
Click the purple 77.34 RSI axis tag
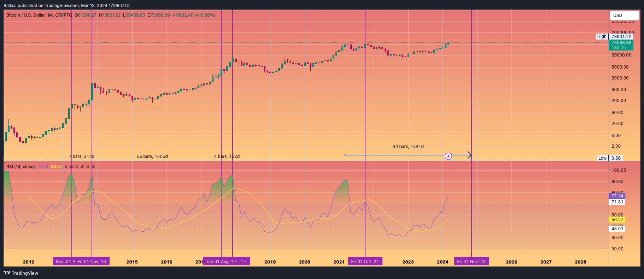[x=617, y=196]
